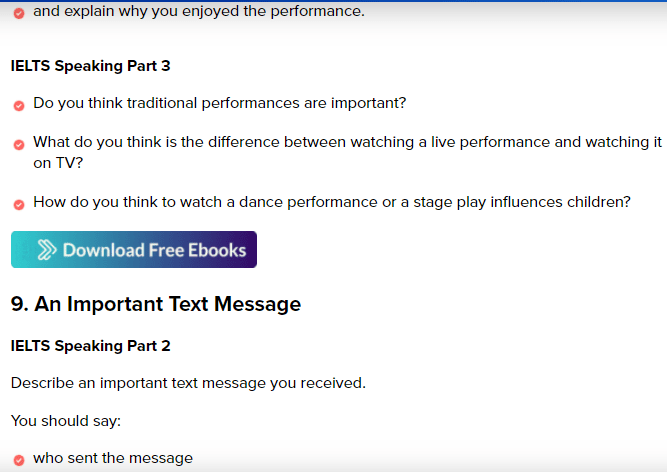Click the Download Free Ebooks button
The width and height of the screenshot is (667, 473).
[x=134, y=250]
